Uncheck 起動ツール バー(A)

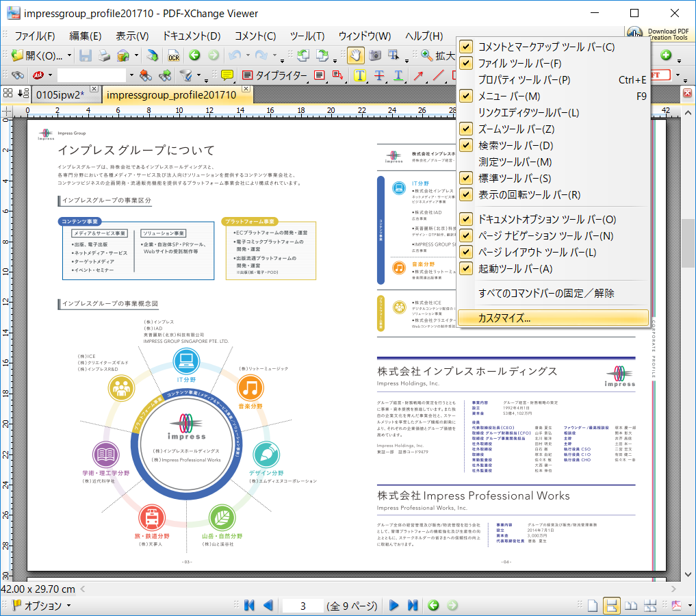[554, 268]
